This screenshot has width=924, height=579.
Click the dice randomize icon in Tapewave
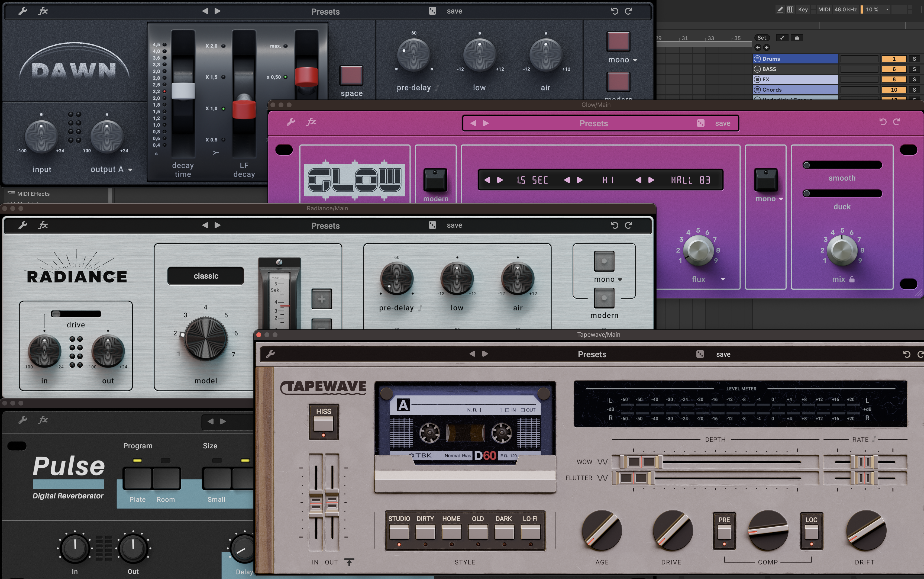700,354
